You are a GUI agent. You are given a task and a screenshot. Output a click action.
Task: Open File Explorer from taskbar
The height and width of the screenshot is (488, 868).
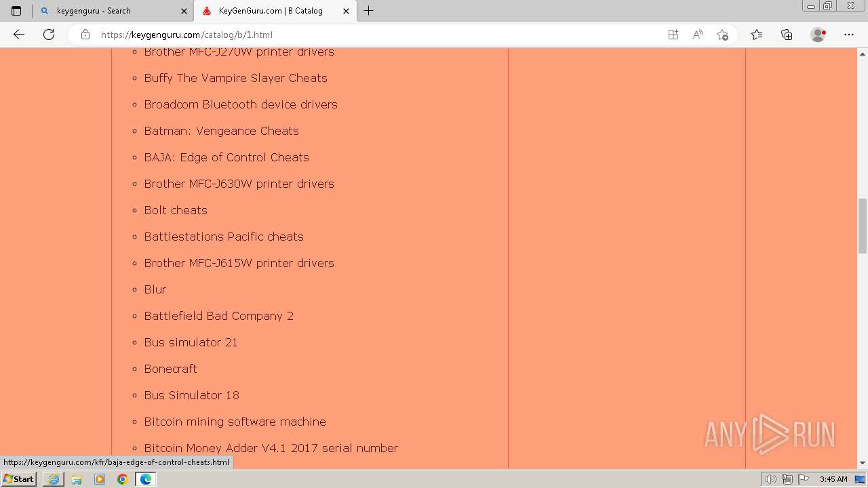[x=77, y=479]
